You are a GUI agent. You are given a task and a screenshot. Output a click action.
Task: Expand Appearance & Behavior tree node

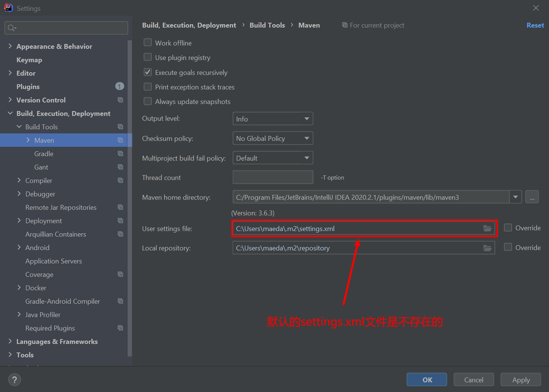[10, 46]
